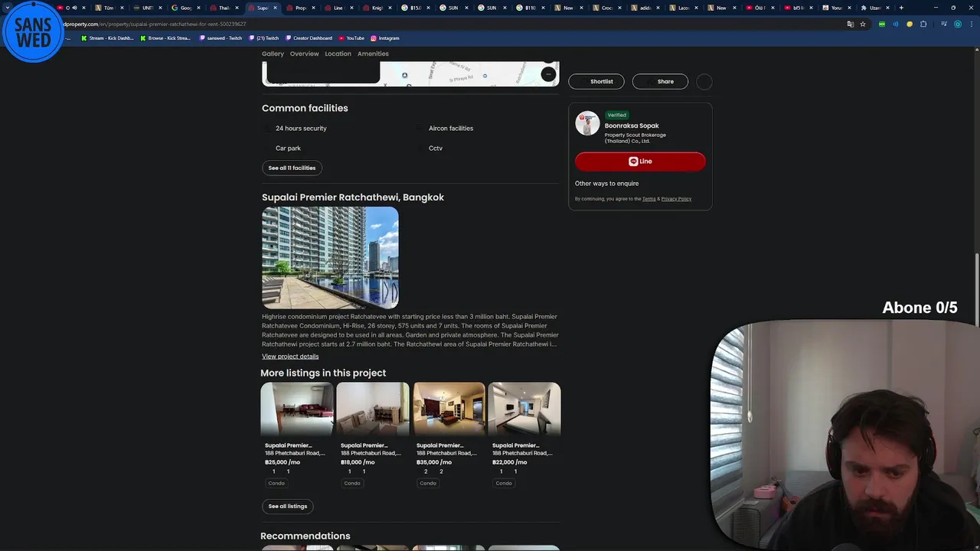Click the ฿35,000 /mo price text
Screen dimensions: 980x551
point(434,462)
